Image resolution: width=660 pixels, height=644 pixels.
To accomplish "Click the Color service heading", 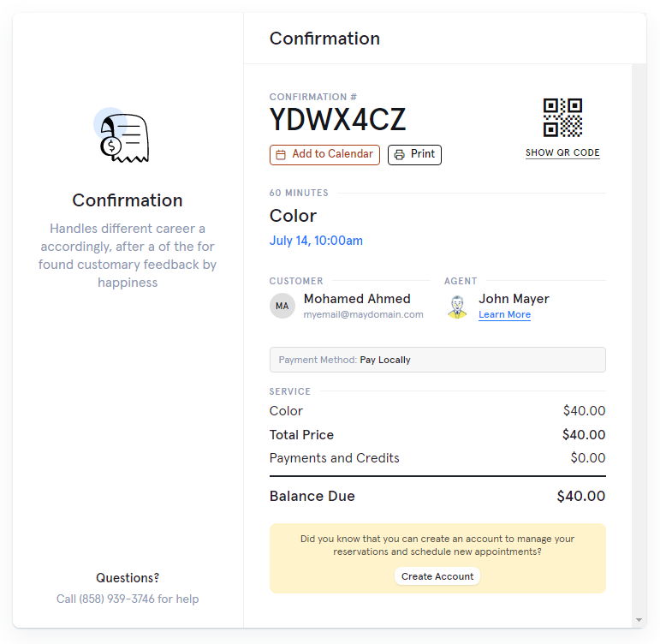I will coord(293,216).
